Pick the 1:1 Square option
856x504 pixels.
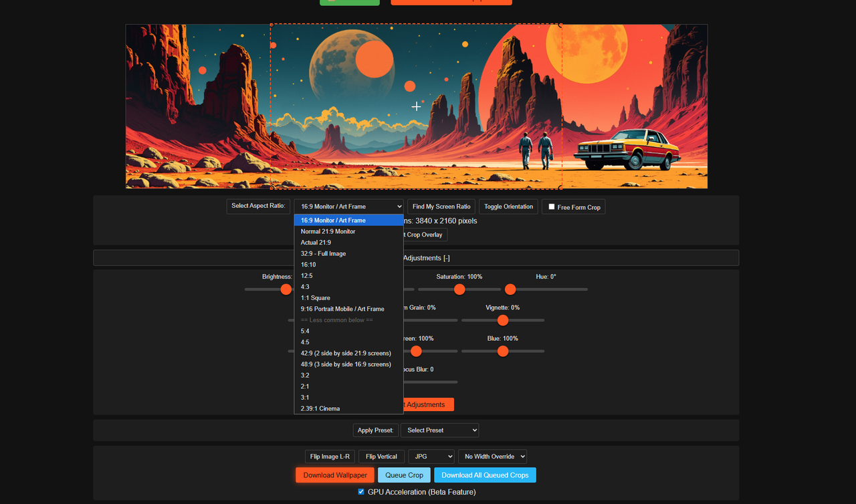(348, 298)
